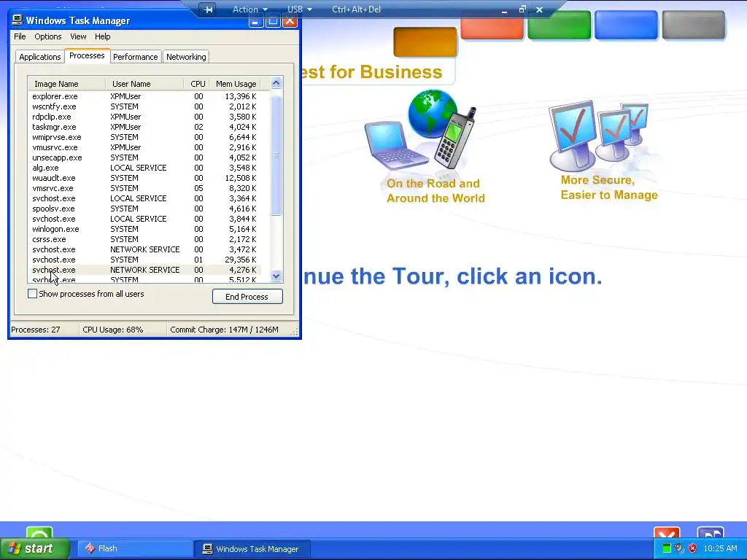
Task: Click the gray tour navigation button
Action: point(694,25)
